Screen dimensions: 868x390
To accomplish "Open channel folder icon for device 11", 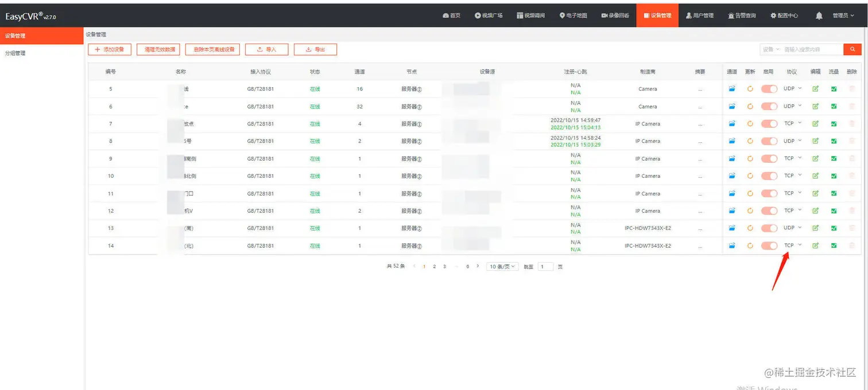I will click(x=732, y=193).
